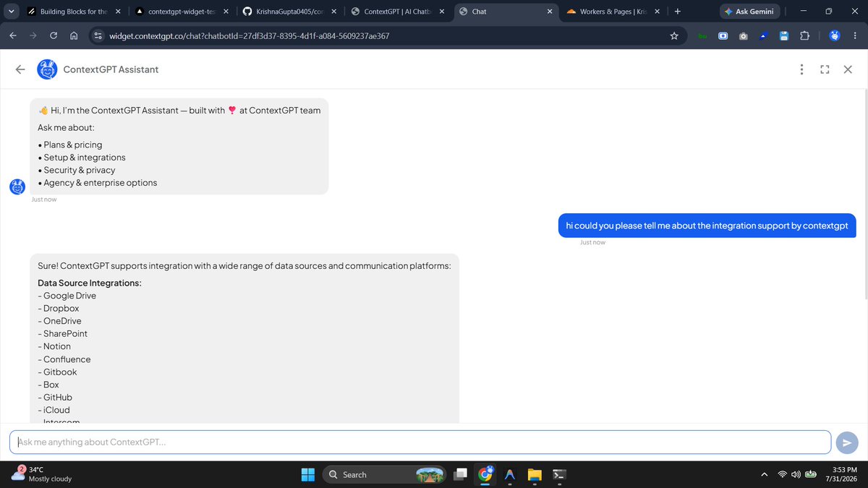This screenshot has height=488, width=868.
Task: Open the Windows Start menu
Action: [308, 474]
